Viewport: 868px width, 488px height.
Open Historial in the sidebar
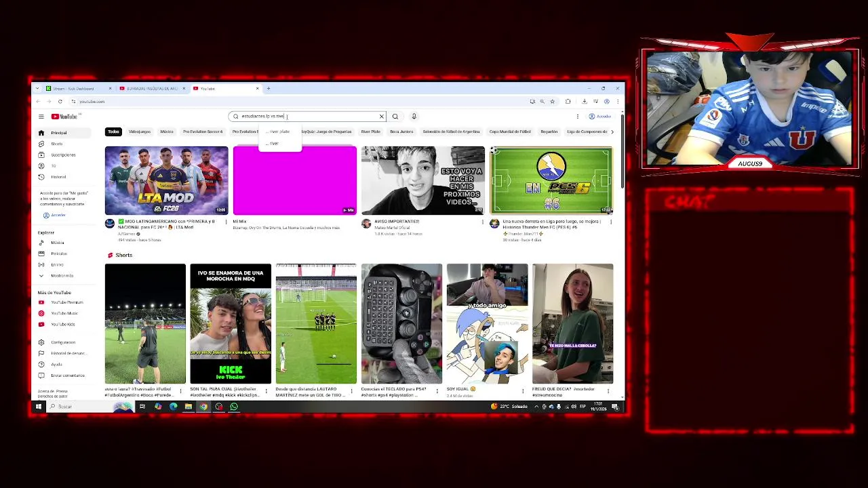click(58, 177)
